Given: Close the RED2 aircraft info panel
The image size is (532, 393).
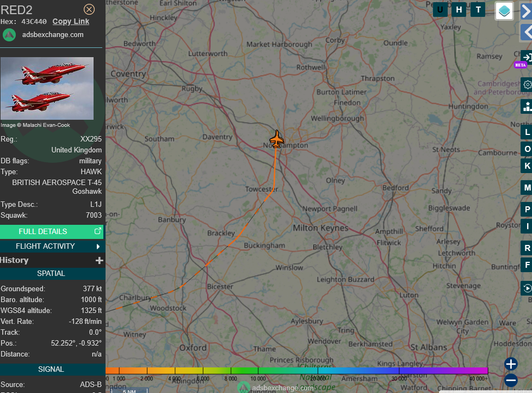Looking at the screenshot, I should point(89,9).
